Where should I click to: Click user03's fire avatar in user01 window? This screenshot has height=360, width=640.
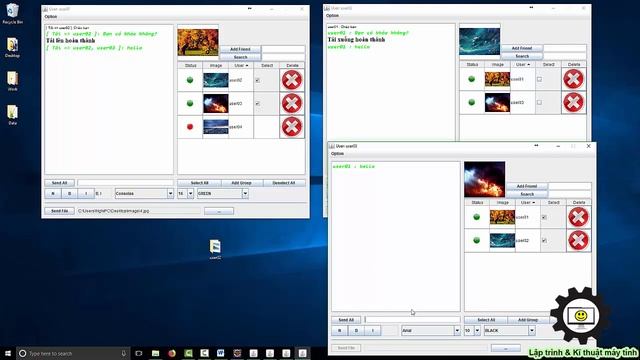[216, 104]
